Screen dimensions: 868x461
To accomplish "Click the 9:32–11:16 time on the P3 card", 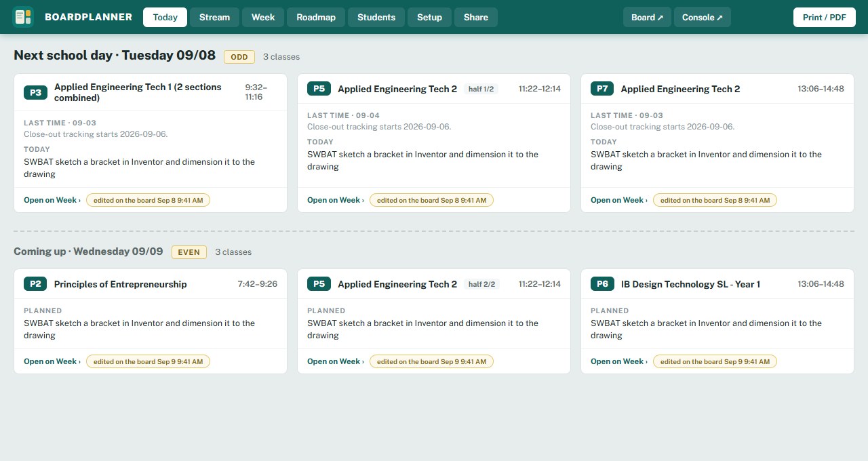I will [x=256, y=92].
